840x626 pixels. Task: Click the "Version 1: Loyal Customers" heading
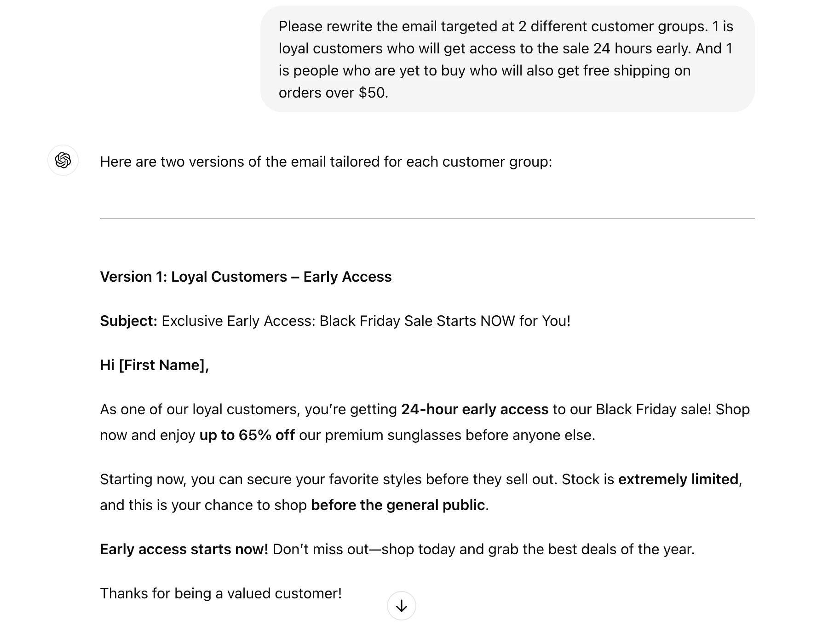246,277
